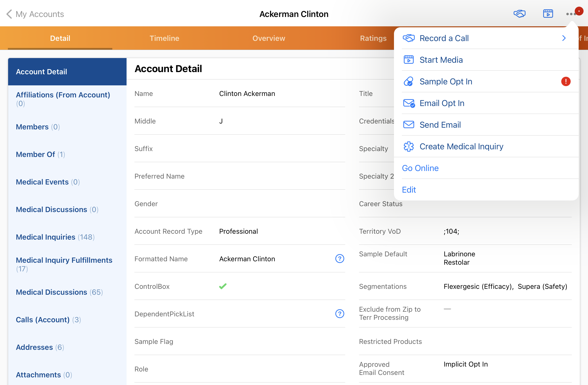Click the Exclude from Zip to Terr checkbox

pyautogui.click(x=447, y=309)
